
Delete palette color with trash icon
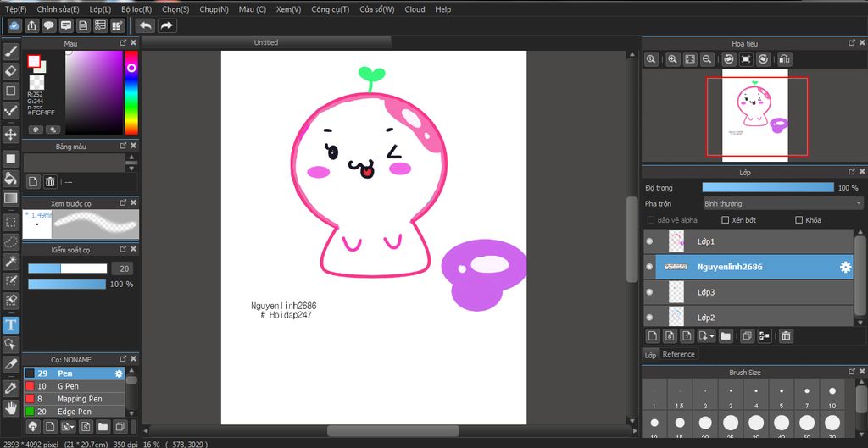coord(50,181)
